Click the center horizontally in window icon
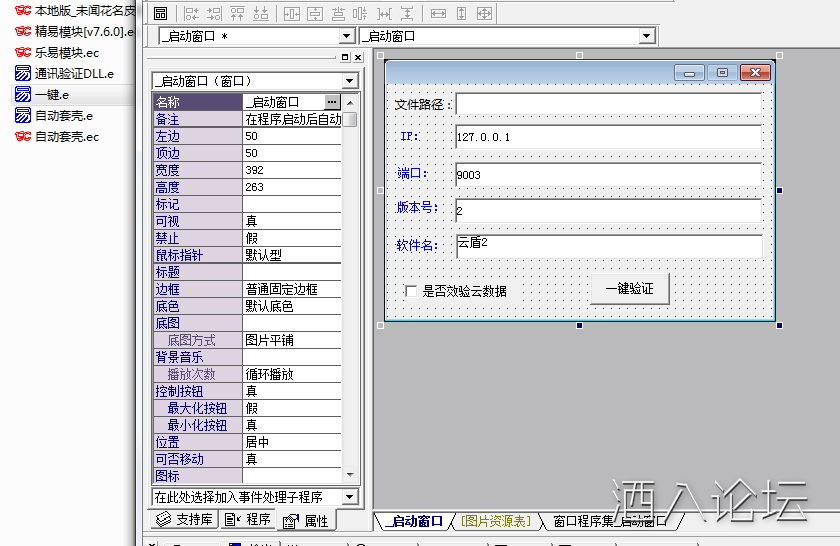Screen dimensions: 840x546 (292, 14)
